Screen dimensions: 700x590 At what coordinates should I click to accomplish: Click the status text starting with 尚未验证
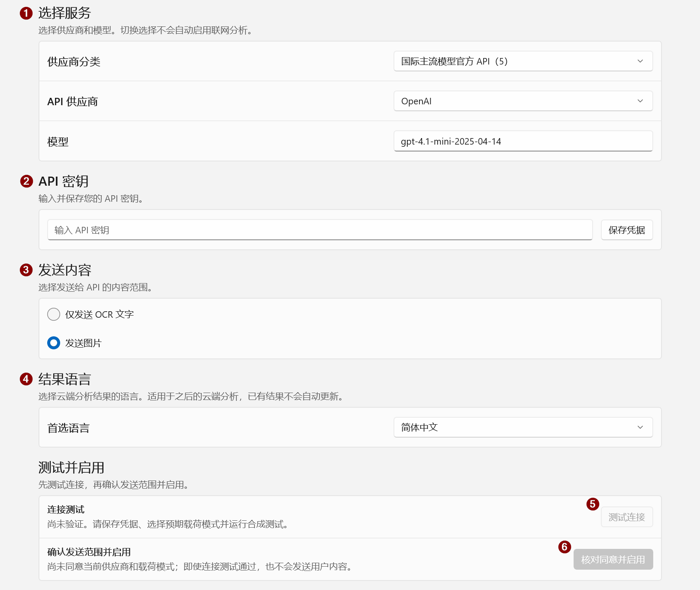click(168, 524)
